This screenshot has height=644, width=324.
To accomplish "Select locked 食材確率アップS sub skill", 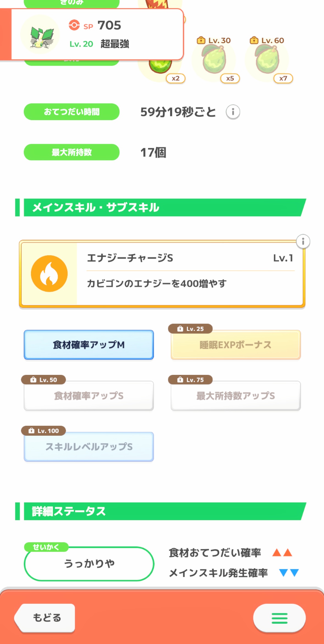I will (x=89, y=396).
